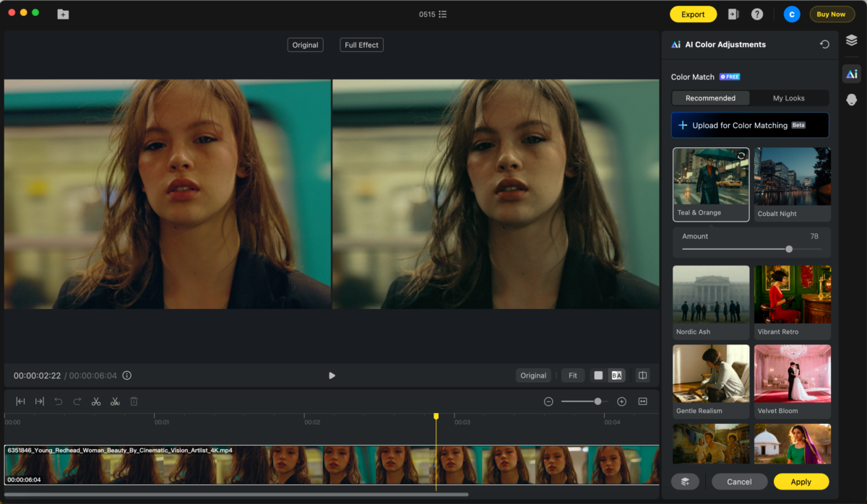Show the info icon next to the timecode
This screenshot has width=867, height=504.
127,375
